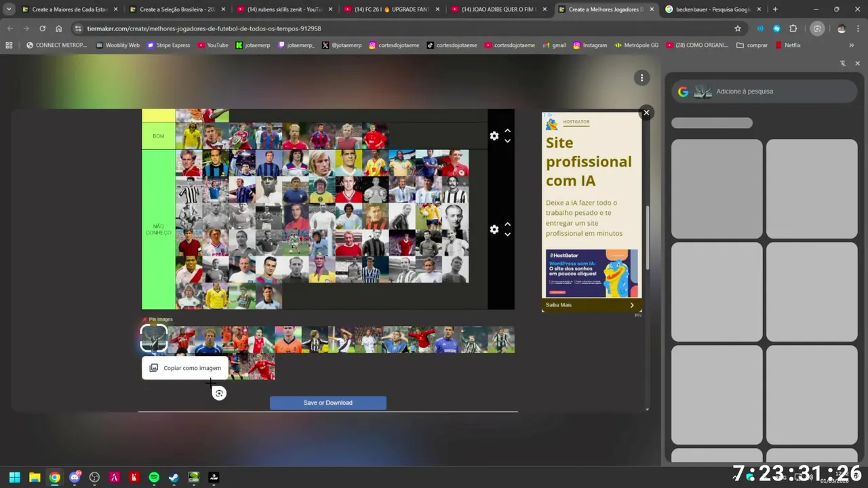Image resolution: width=868 pixels, height=488 pixels.
Task: Toggle the Pin Images option
Action: pyautogui.click(x=157, y=319)
